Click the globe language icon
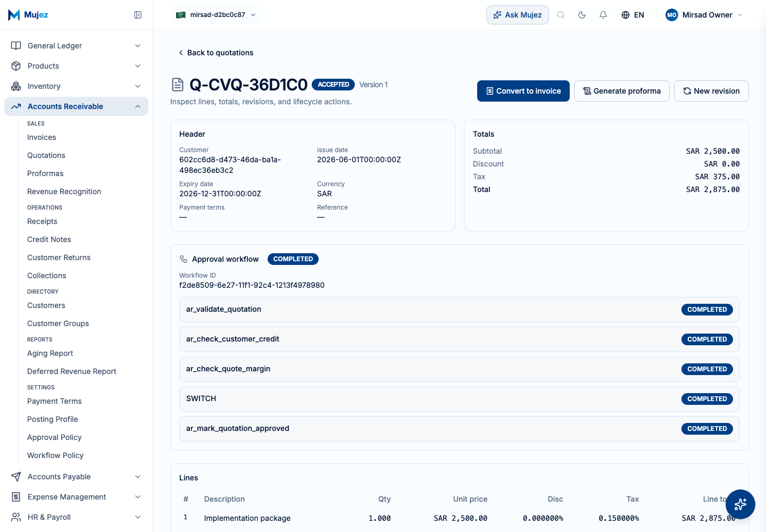 (x=626, y=15)
